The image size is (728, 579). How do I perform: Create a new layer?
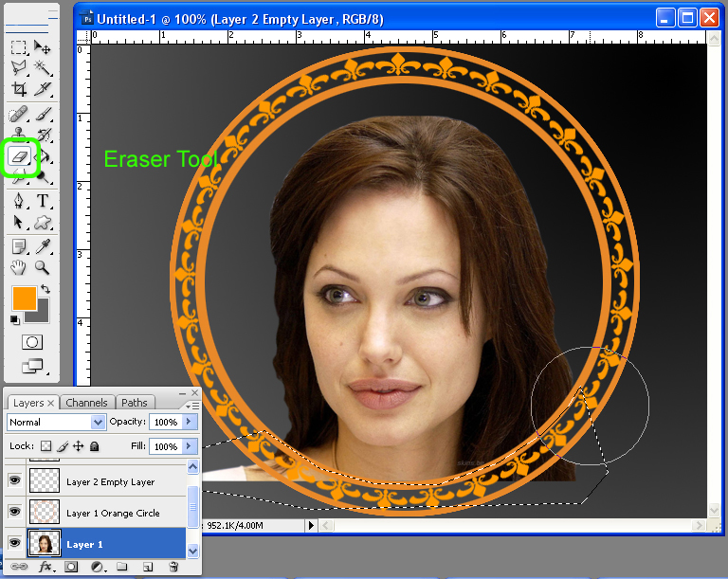148,567
